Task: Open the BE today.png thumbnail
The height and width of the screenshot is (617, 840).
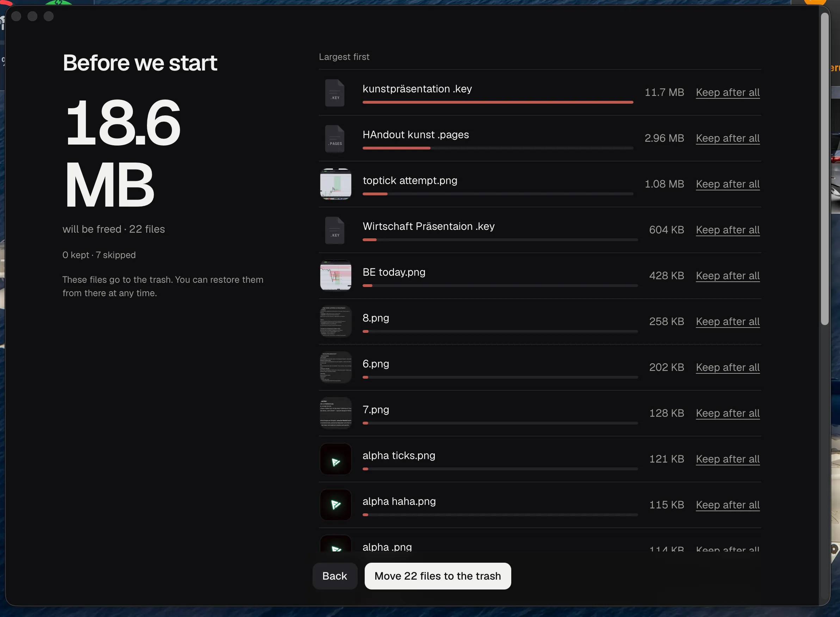Action: [x=335, y=276]
